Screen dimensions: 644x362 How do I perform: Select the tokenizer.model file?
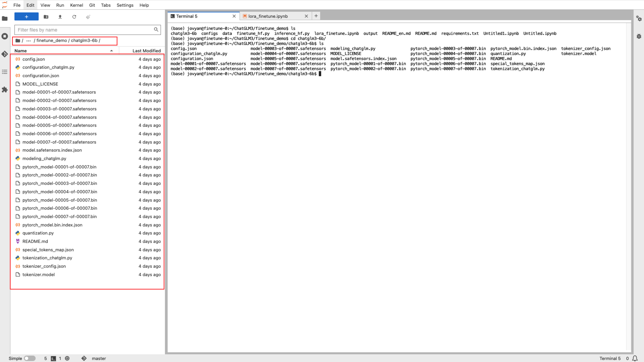tap(39, 274)
